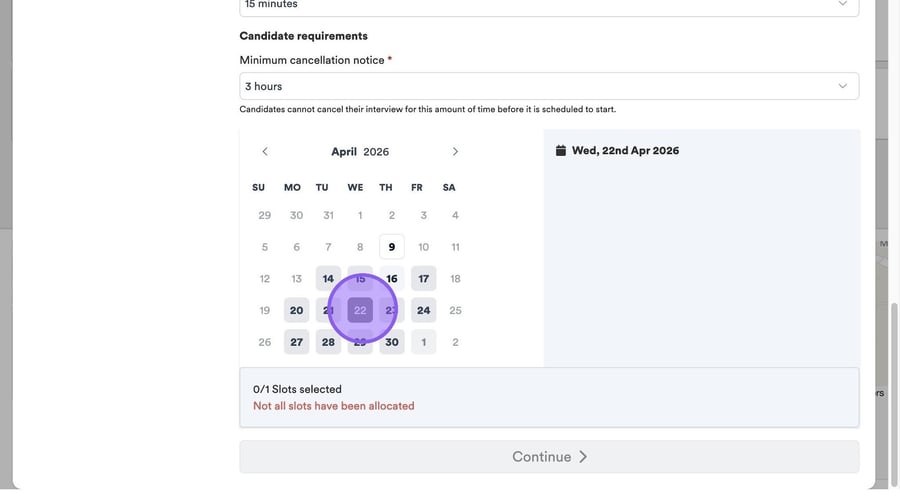Go to previous month in calendar
The image size is (900, 502).
tap(265, 152)
